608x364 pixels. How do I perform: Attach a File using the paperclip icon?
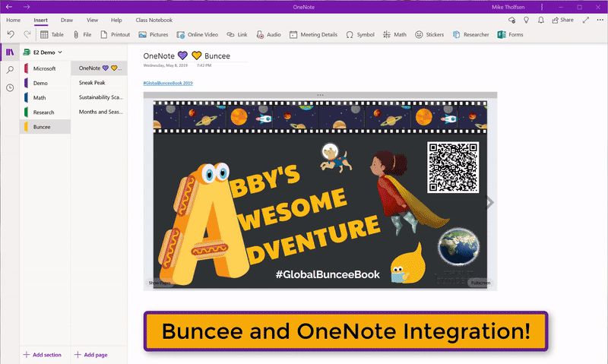(82, 34)
